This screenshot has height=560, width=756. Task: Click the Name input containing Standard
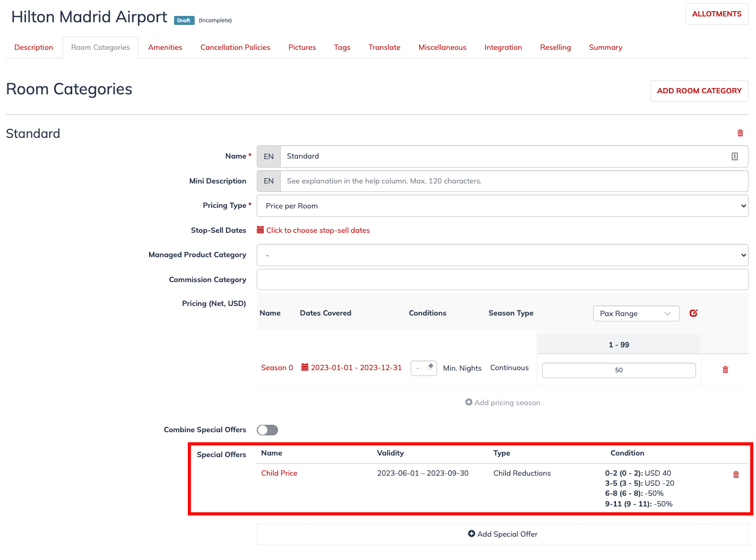(x=514, y=156)
